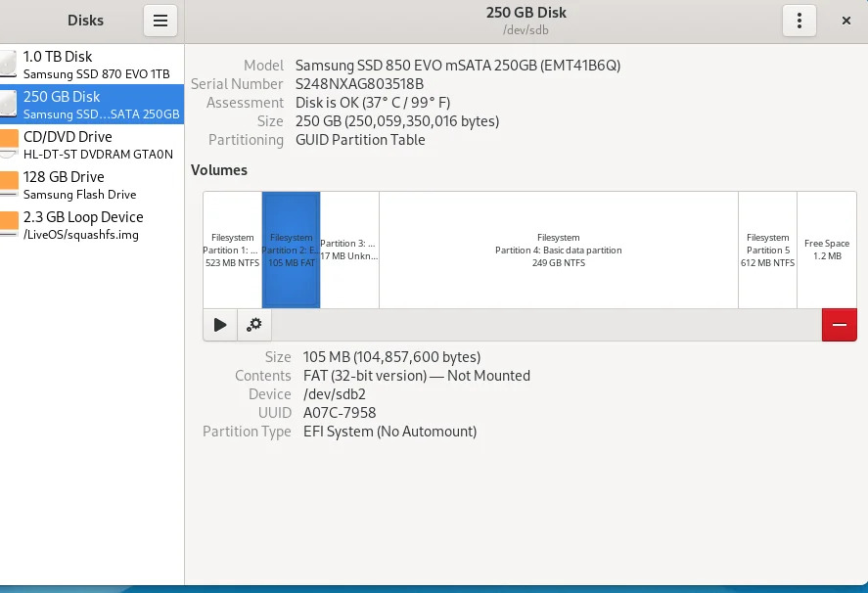
Task: Click the CD/DVD drive icon in sidebar
Action: (11, 144)
